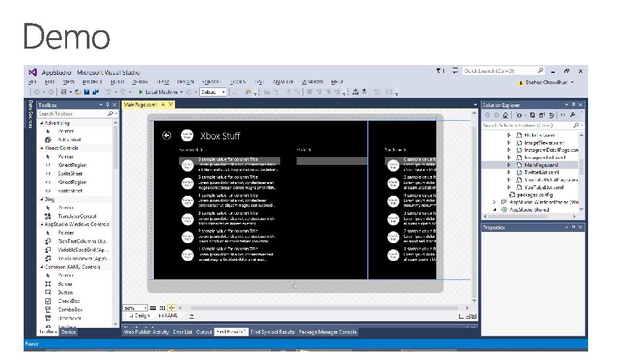The width and height of the screenshot is (644, 362).
Task: Open the Debug configuration dropdown
Action: 212,92
